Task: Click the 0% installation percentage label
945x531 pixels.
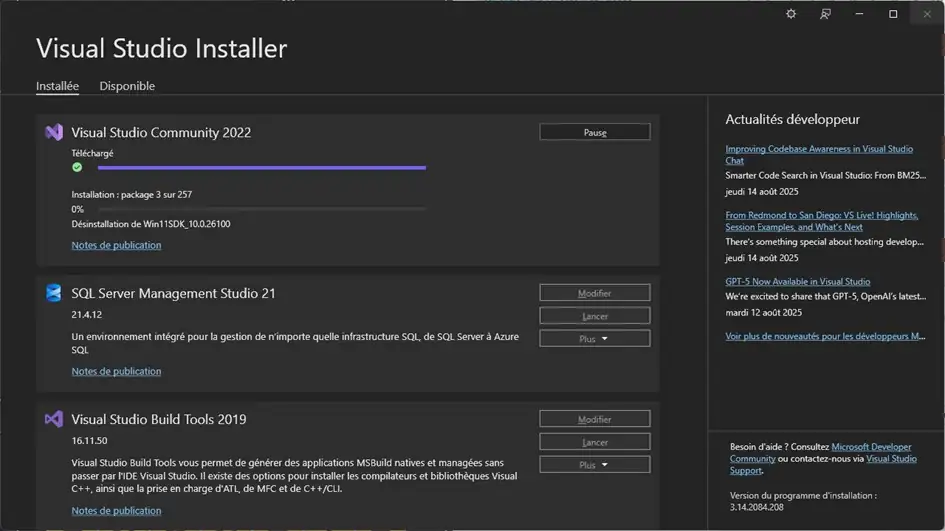Action: pos(78,209)
